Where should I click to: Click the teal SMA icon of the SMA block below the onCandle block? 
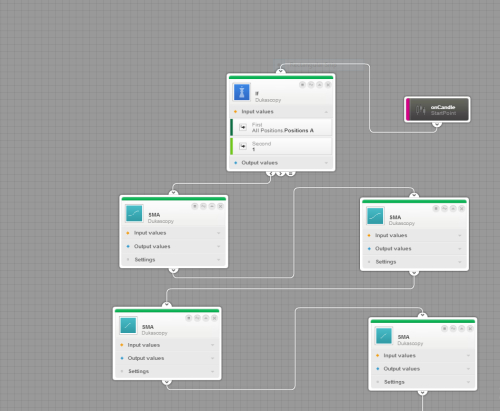(375, 216)
